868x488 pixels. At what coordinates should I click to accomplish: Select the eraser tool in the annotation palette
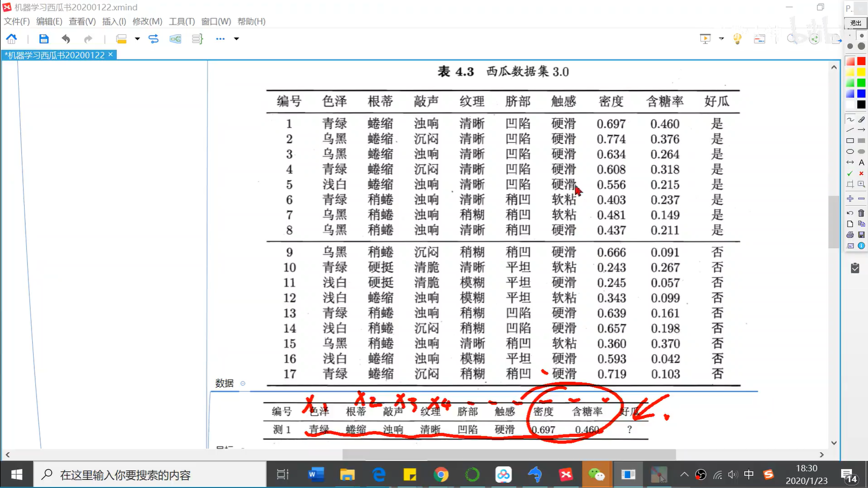click(x=861, y=119)
